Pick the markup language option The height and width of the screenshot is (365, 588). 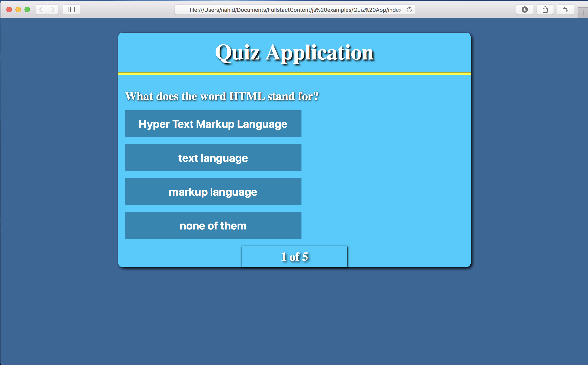coord(213,191)
